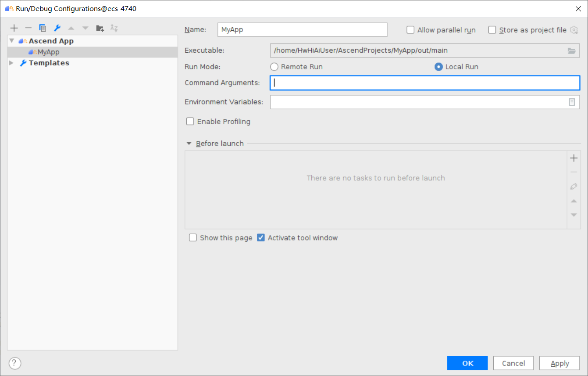Enable the Allow parallel run checkbox
Viewport: 588px width, 376px height.
pyautogui.click(x=410, y=30)
